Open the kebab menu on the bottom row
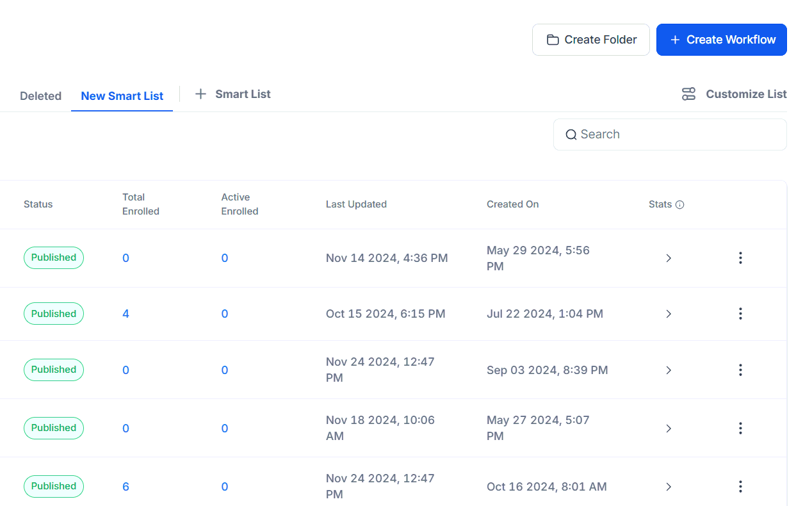812x506 pixels. (740, 486)
